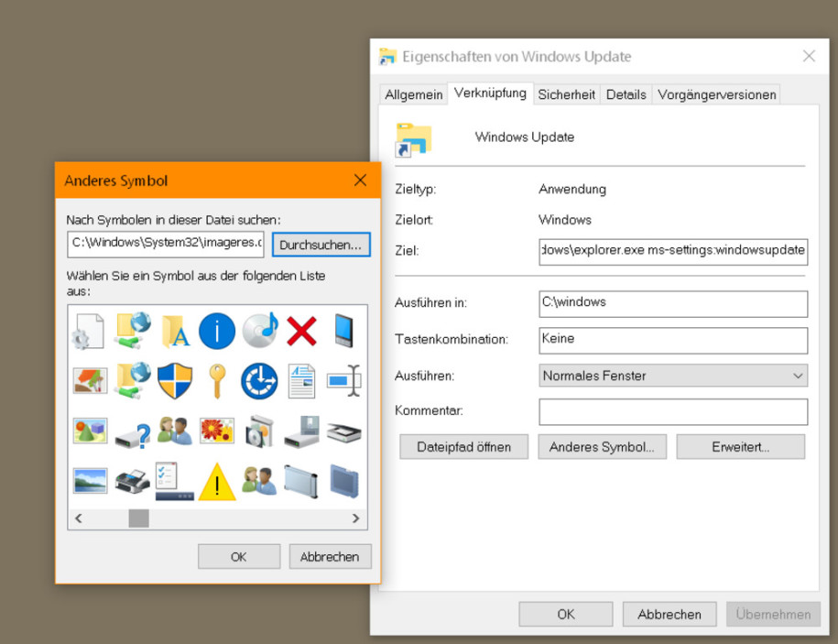Select the yellow warning triangle icon

click(217, 482)
